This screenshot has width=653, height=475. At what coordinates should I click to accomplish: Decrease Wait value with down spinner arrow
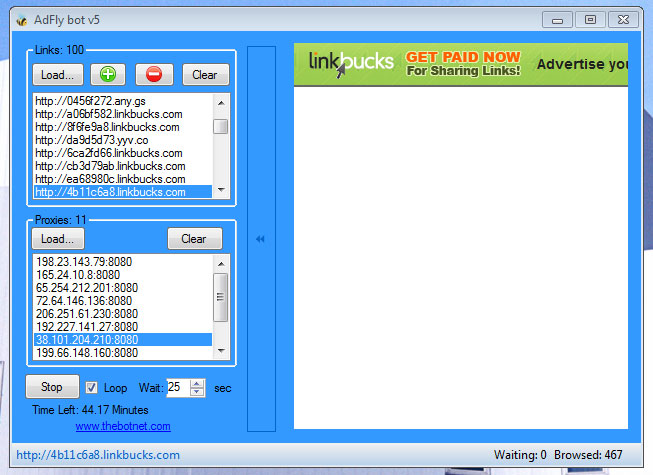point(197,392)
